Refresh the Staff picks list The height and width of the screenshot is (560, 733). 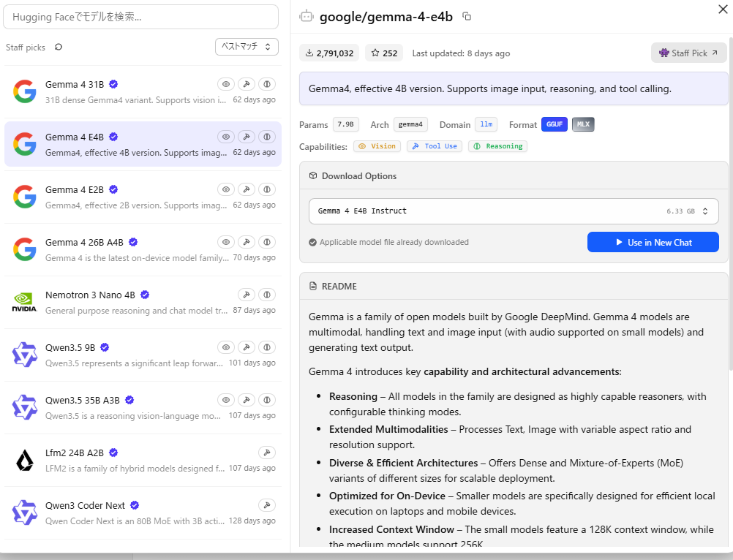[59, 47]
